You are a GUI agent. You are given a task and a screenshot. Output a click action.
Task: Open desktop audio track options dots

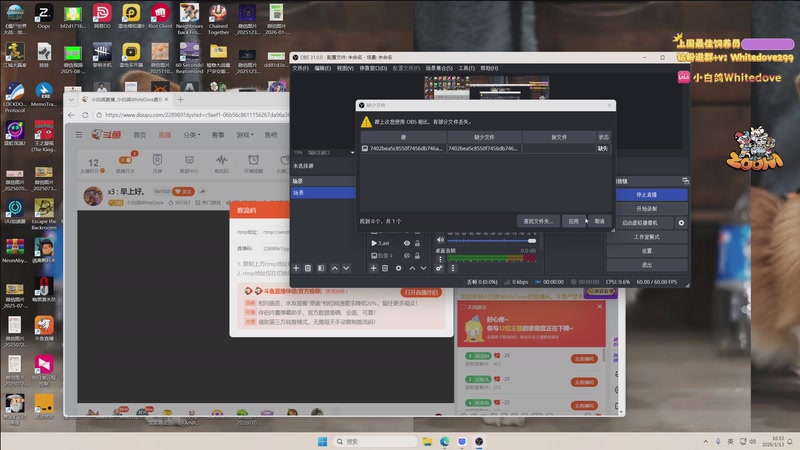pos(440,259)
